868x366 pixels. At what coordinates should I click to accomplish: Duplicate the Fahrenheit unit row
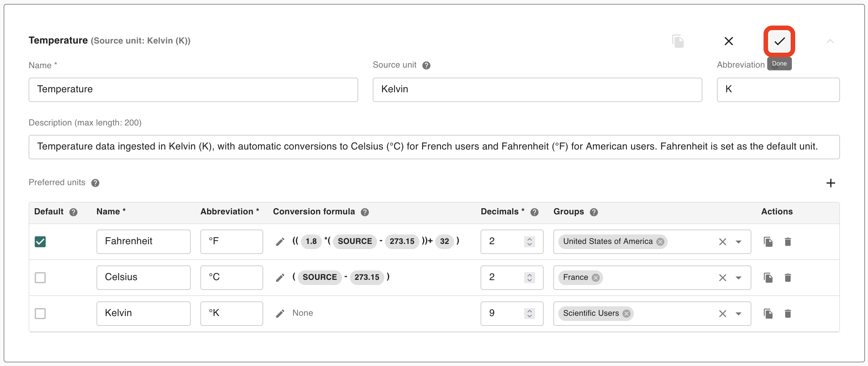tap(768, 242)
